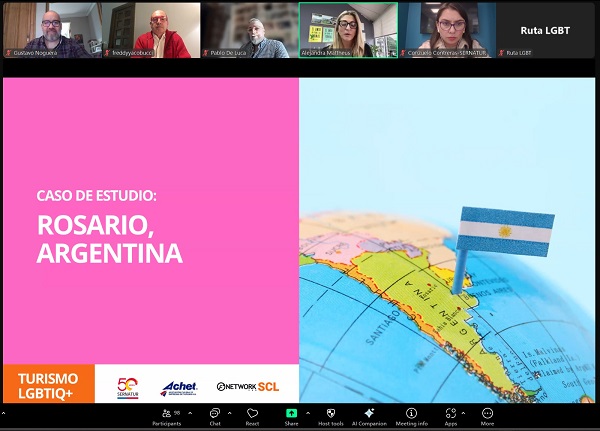
Task: Expand the arrow next to Chat
Action: [x=230, y=411]
